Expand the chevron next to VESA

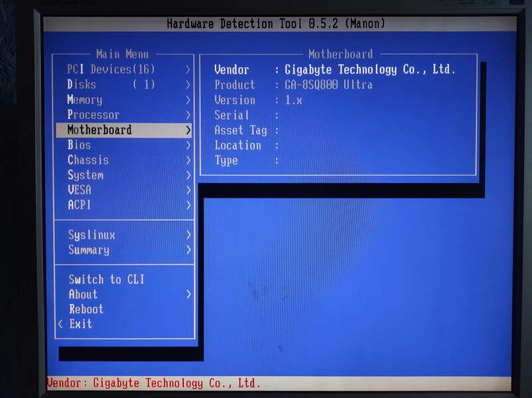(188, 190)
